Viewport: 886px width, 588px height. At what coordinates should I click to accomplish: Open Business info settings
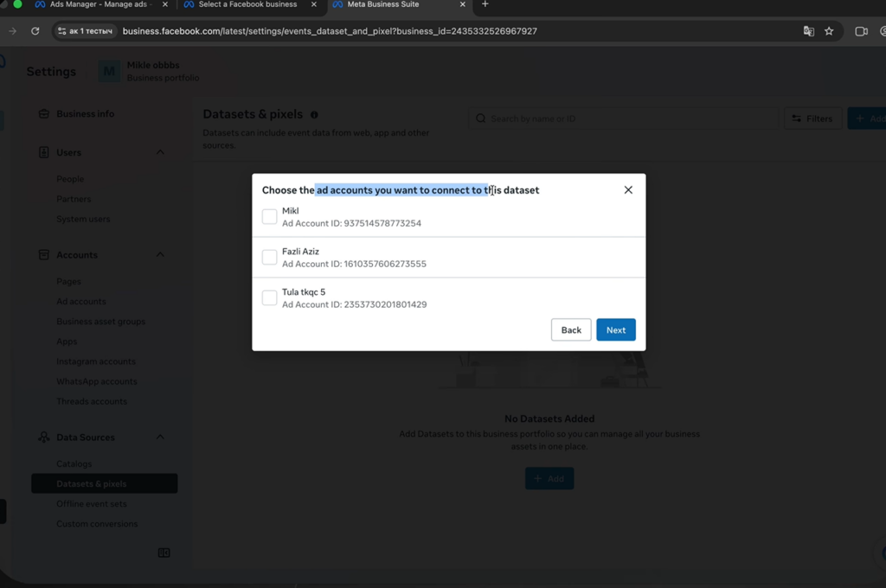pos(86,113)
